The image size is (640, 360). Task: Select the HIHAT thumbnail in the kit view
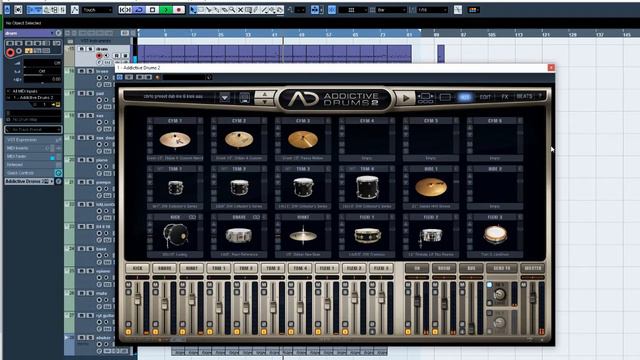pos(303,236)
